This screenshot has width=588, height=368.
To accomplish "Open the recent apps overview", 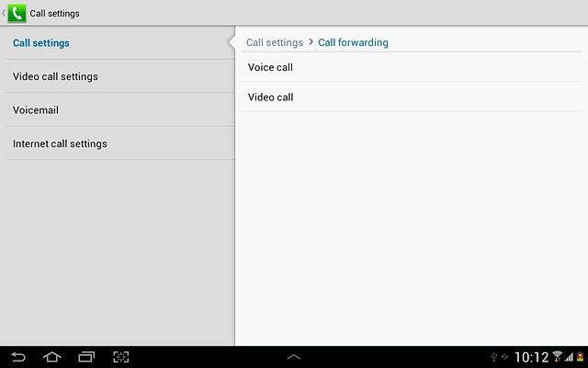I will [x=86, y=357].
